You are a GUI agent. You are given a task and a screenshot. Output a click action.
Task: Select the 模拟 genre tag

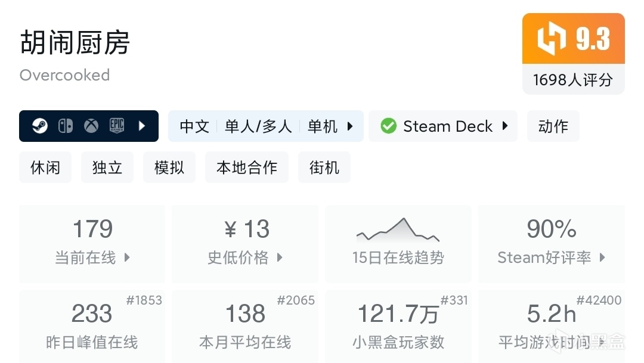coord(169,167)
